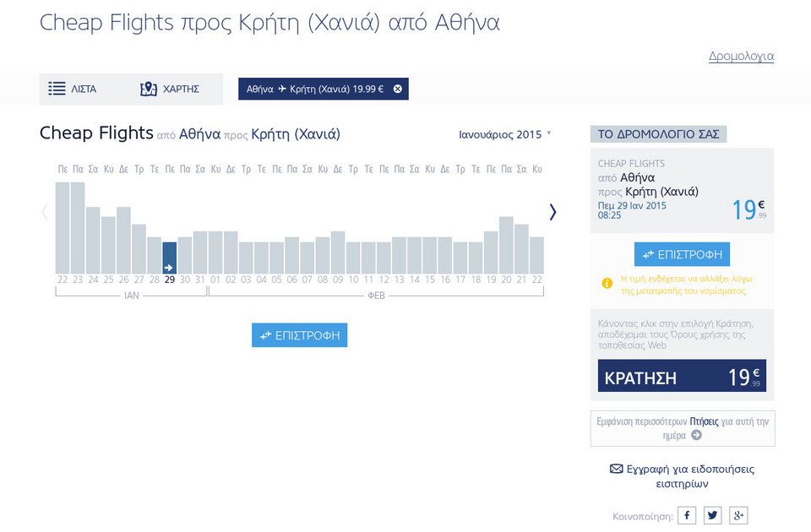Click the envelope icon for ticket alerts
Image resolution: width=811 pixels, height=532 pixels.
616,469
